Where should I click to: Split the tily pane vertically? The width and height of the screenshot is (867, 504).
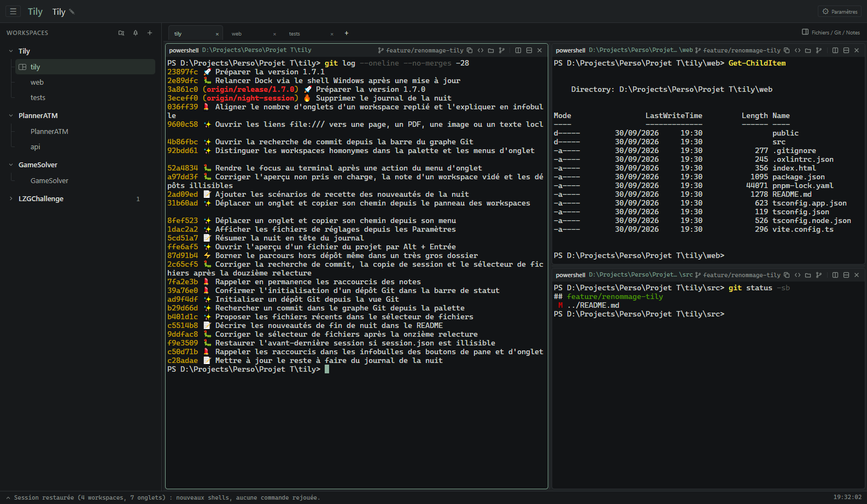click(518, 50)
